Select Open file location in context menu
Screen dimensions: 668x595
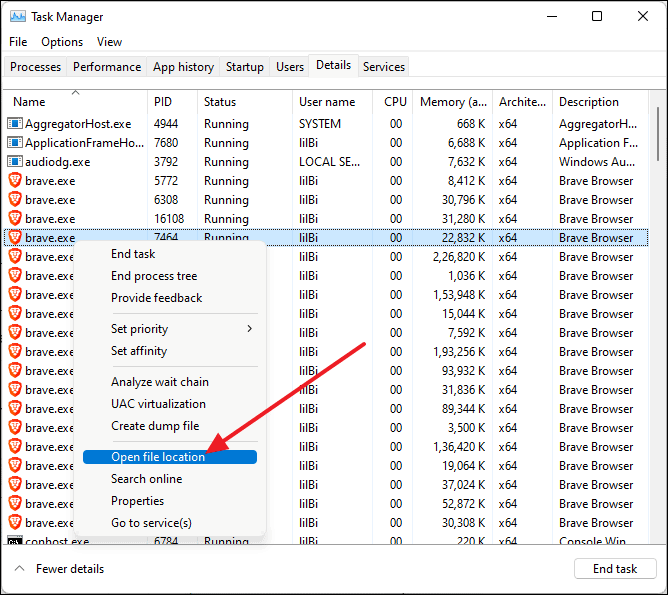pyautogui.click(x=158, y=457)
